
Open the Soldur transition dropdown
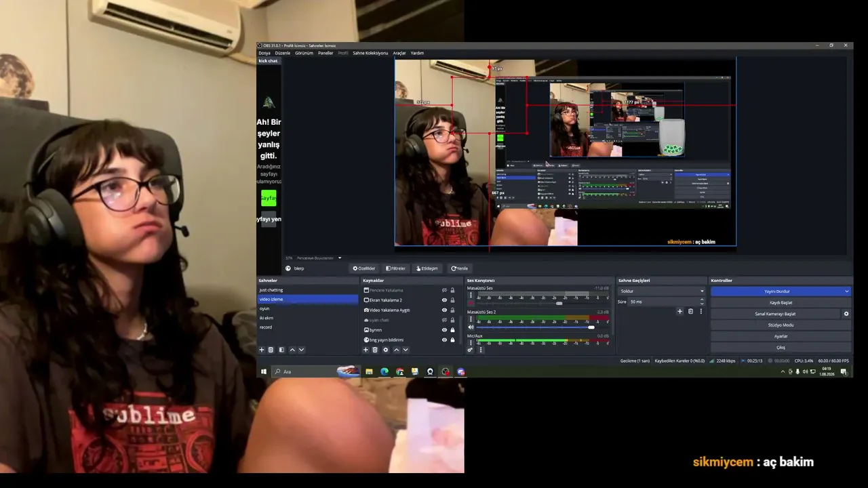coord(662,291)
